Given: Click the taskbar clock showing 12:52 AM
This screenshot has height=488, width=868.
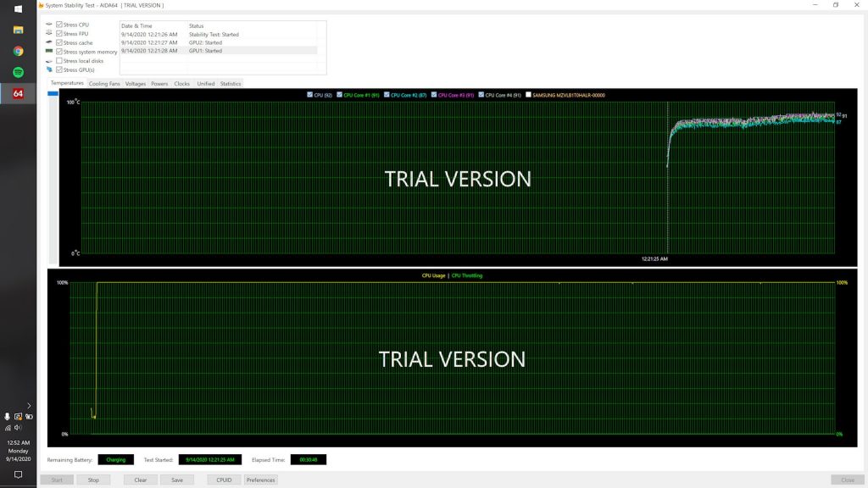Looking at the screenshot, I should tap(19, 451).
